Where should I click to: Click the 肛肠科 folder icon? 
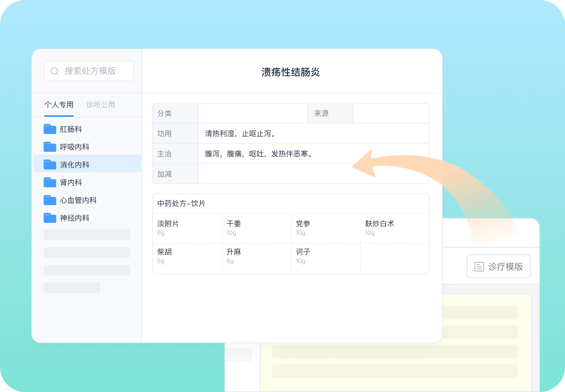pyautogui.click(x=50, y=129)
